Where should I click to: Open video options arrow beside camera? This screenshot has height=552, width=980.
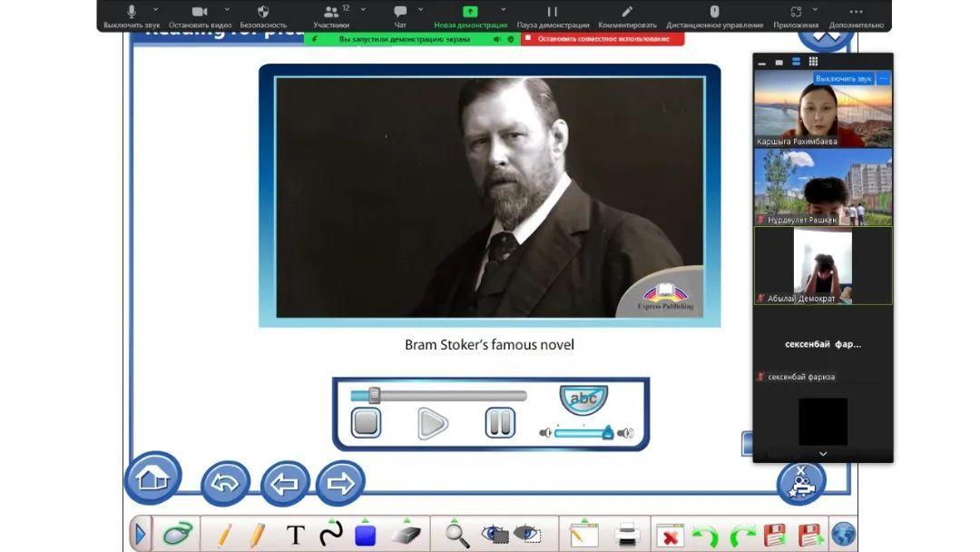(x=227, y=10)
